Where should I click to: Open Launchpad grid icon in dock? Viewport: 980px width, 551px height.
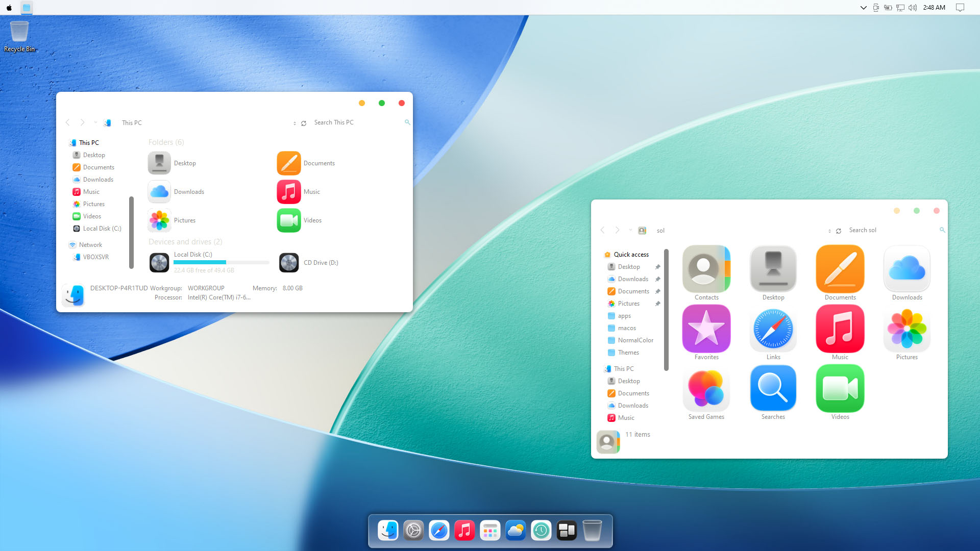pyautogui.click(x=490, y=531)
